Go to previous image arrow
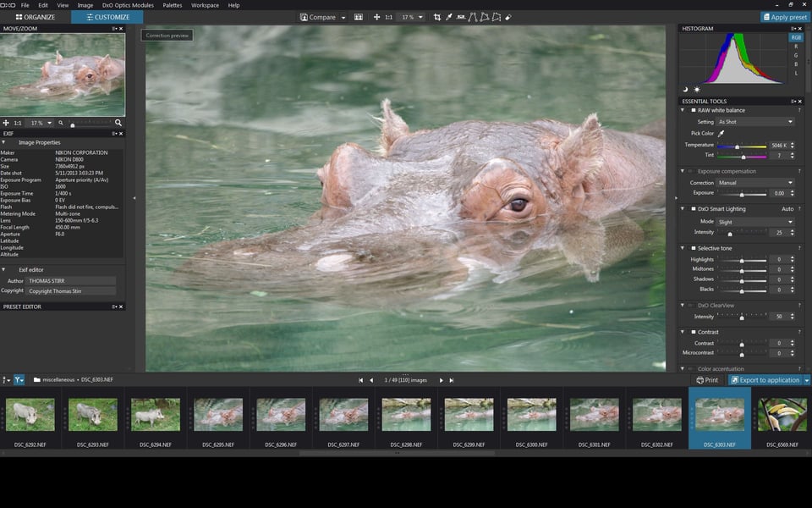Screen dimensions: 812x508 (x=371, y=380)
